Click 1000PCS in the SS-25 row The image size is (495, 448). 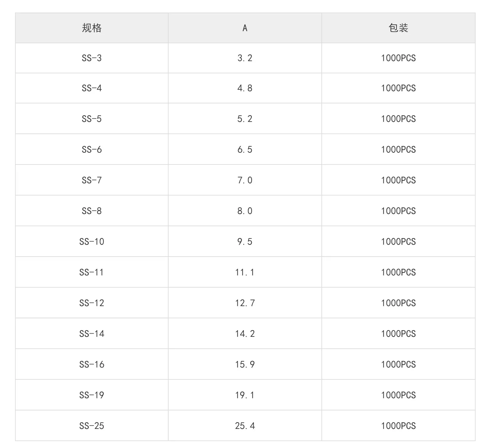tap(398, 426)
